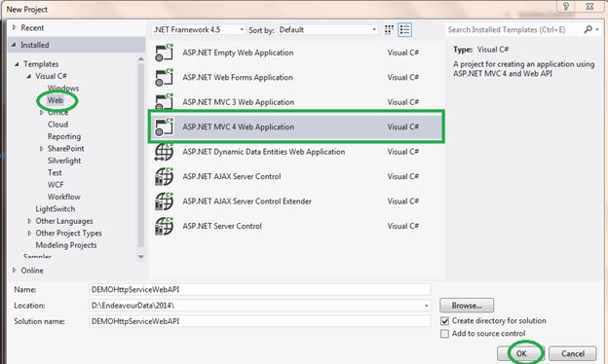This screenshot has height=364, width=608.
Task: Select the Windows template category
Action: [x=63, y=89]
